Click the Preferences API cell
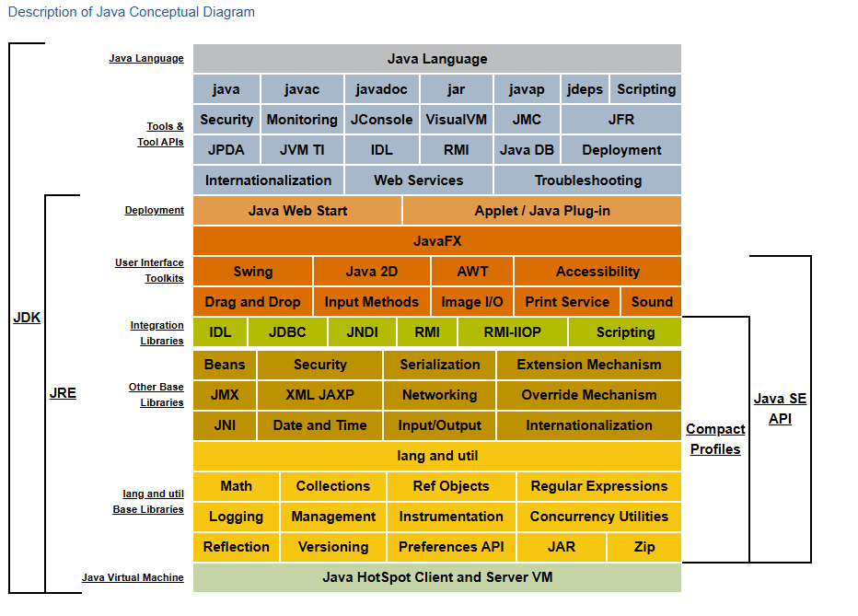 coord(451,547)
